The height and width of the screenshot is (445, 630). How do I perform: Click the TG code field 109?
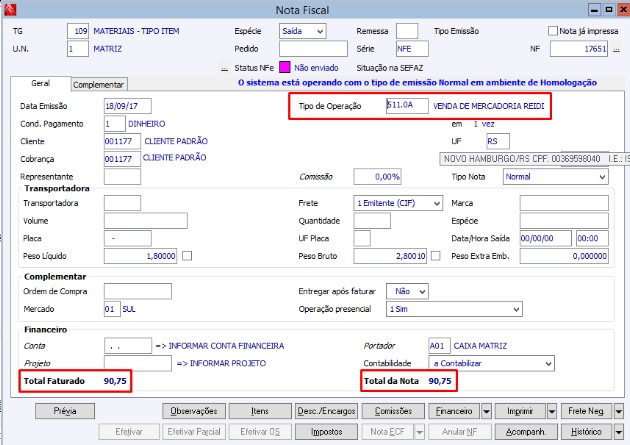78,31
